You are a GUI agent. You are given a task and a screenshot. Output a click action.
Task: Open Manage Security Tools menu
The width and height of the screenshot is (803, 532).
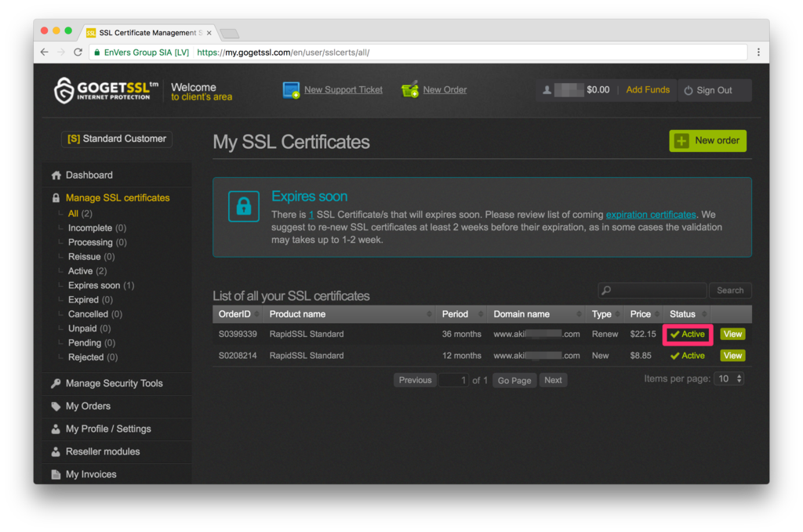[114, 383]
